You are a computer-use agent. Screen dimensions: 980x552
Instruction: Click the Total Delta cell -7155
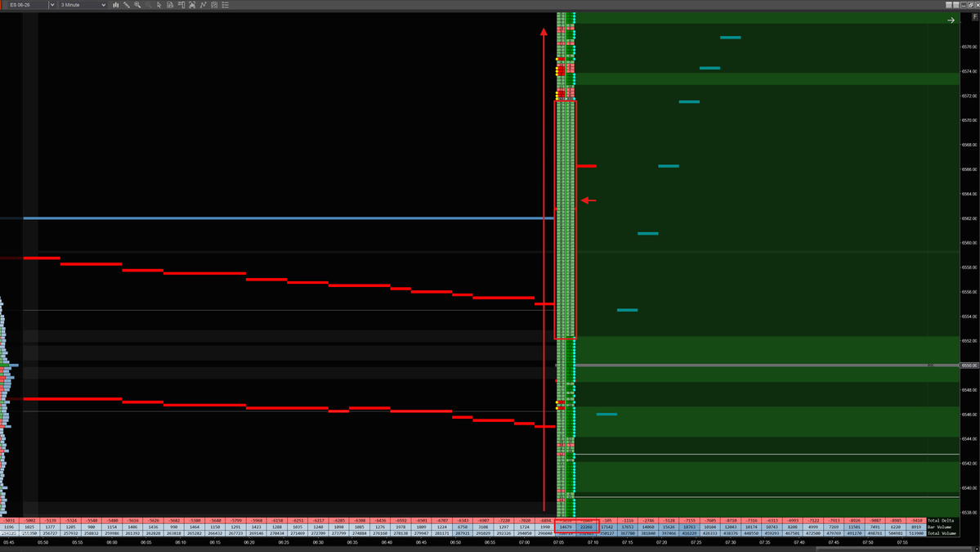(689, 521)
